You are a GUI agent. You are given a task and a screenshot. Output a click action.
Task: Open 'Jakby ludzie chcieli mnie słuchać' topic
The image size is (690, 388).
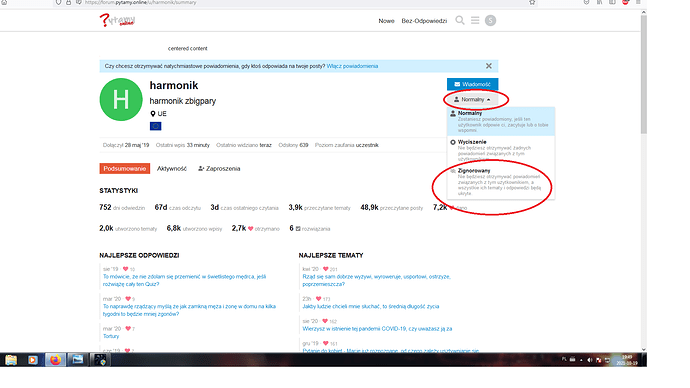coord(371,306)
